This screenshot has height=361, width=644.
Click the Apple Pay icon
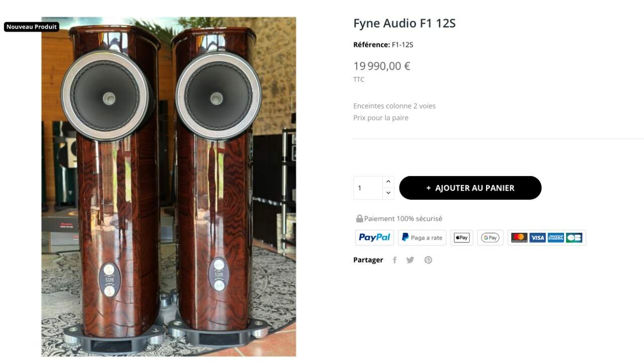click(461, 238)
